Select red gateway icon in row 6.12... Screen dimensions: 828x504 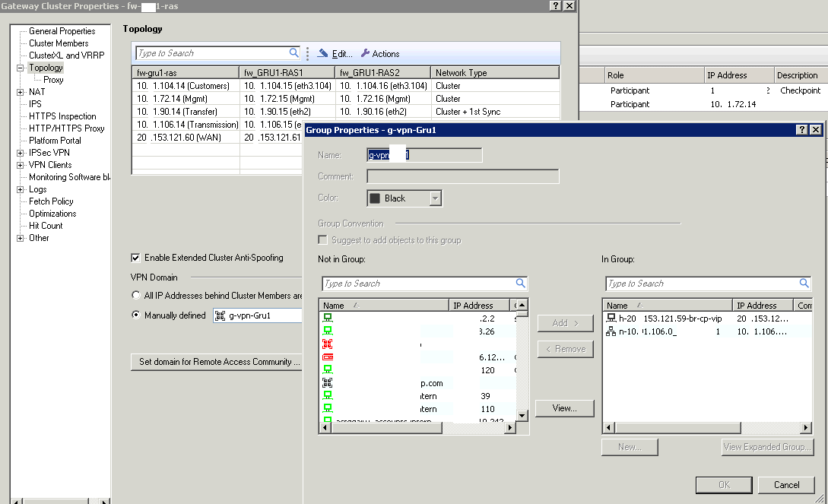tap(328, 357)
